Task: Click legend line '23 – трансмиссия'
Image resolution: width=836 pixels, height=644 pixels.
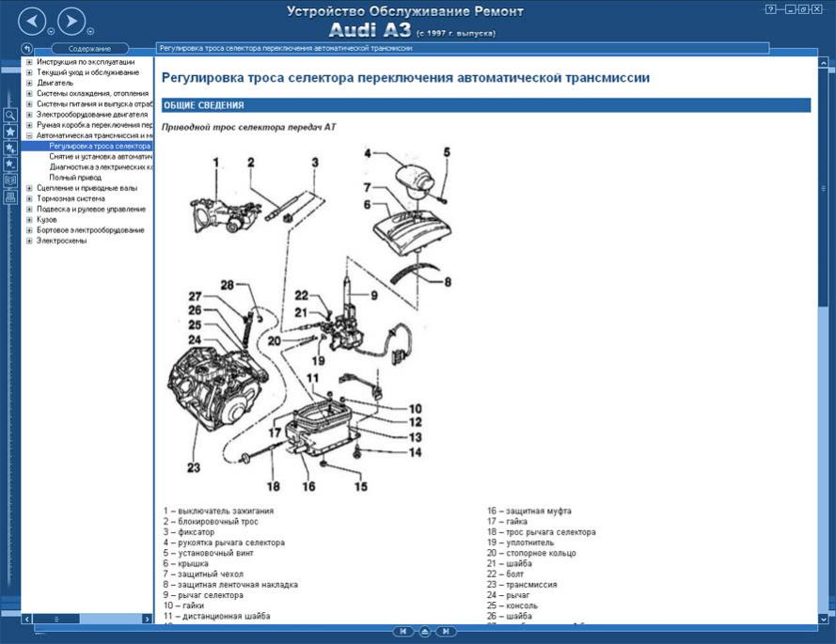Action: coord(522,584)
